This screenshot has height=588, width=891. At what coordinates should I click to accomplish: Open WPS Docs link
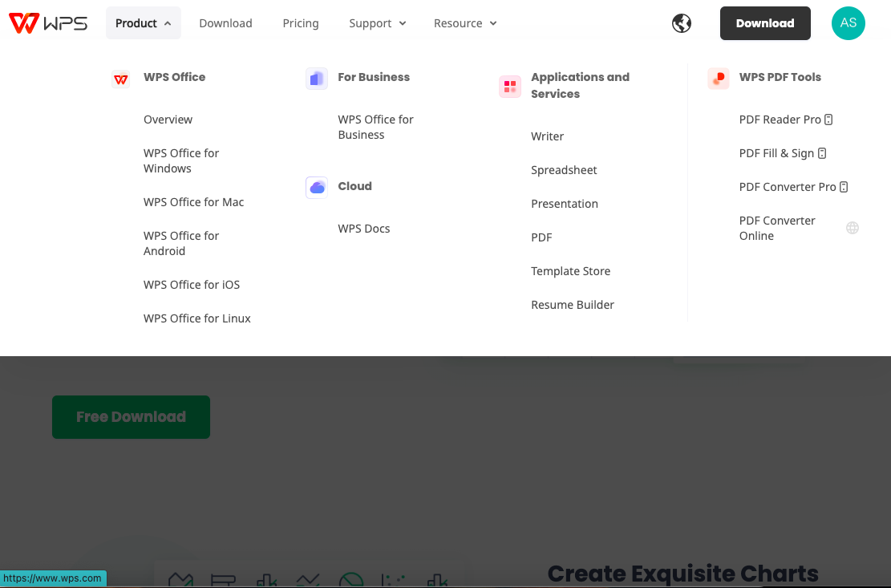tap(363, 229)
